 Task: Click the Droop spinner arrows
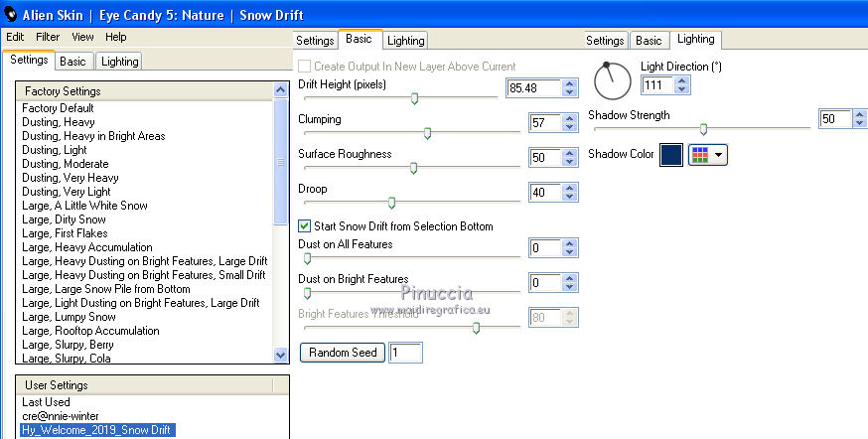coord(570,193)
